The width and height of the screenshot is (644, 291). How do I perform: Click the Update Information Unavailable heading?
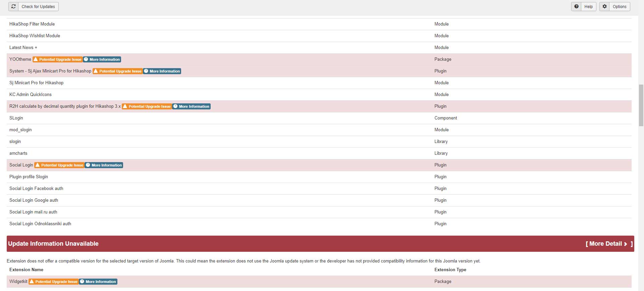(53, 244)
